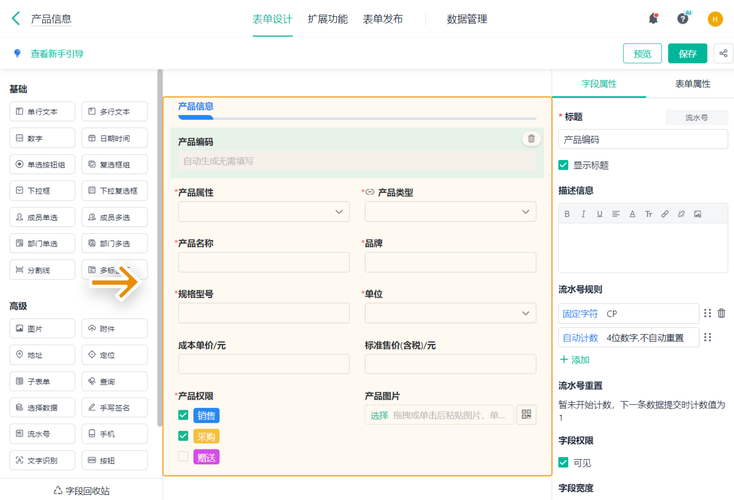The image size is (734, 500).
Task: Open the notification bell icon
Action: [653, 19]
